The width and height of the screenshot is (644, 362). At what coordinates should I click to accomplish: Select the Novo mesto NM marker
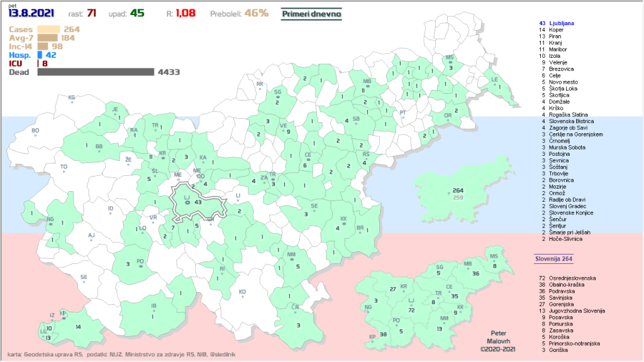(291, 255)
